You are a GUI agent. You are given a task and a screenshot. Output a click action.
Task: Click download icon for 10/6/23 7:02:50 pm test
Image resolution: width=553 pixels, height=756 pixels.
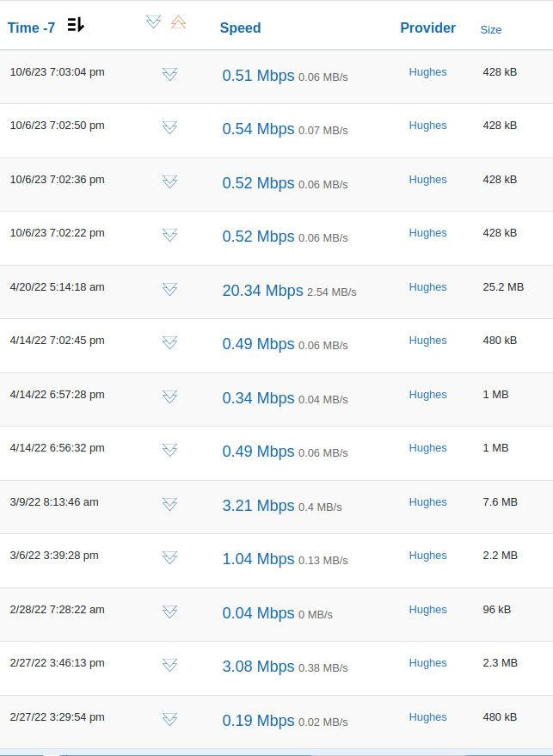[169, 128]
